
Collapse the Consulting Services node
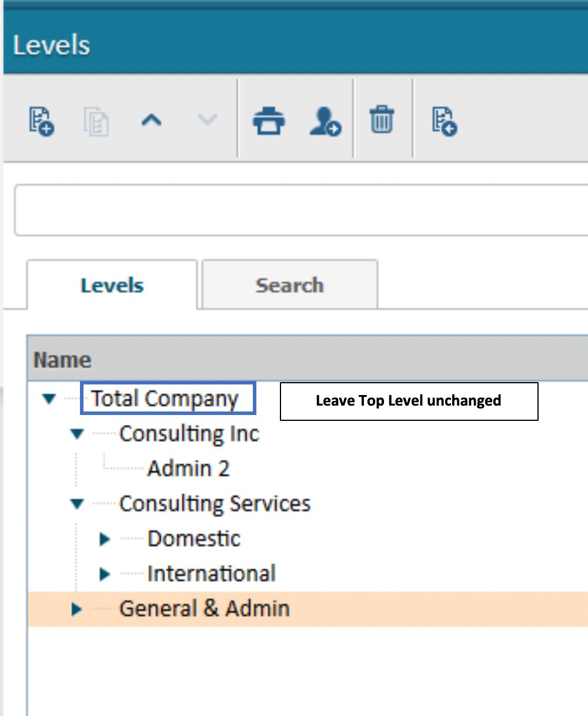pos(76,504)
